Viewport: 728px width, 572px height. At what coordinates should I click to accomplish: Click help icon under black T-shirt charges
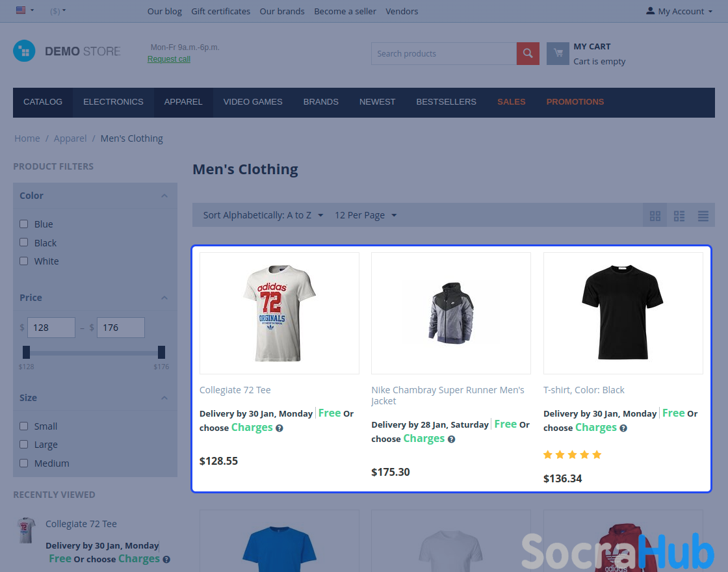tap(623, 428)
